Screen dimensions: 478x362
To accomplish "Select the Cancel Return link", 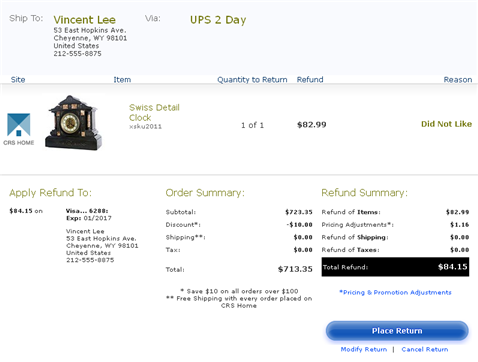I will tap(425, 349).
